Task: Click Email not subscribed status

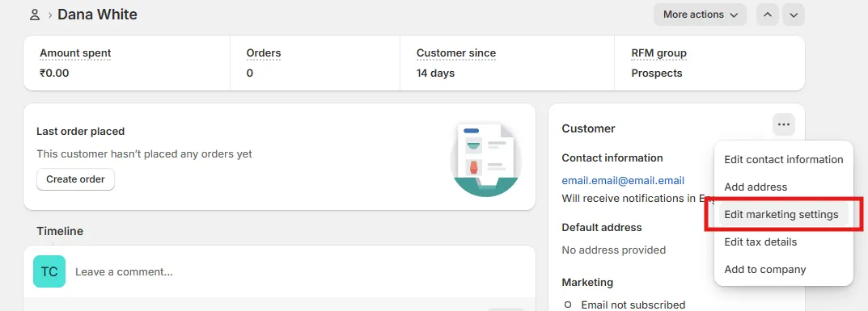Action: pos(633,305)
